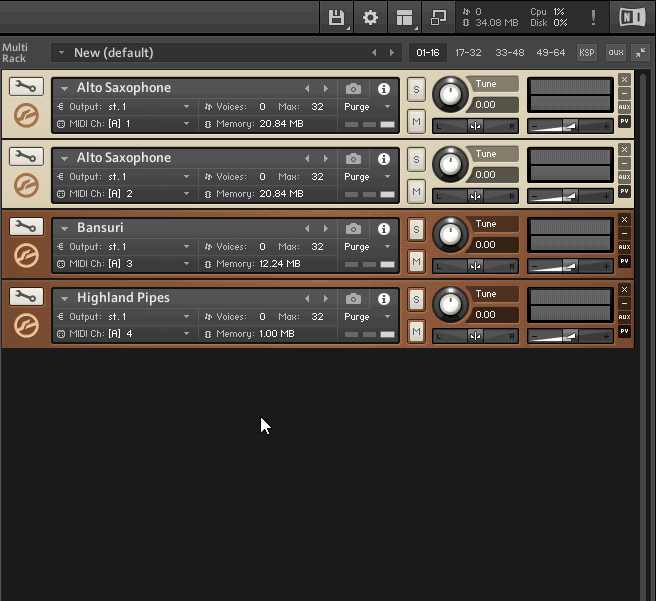Screen dimensions: 656x601
Task: Click volume slider of second Alto Saxophone
Action: click(570, 196)
